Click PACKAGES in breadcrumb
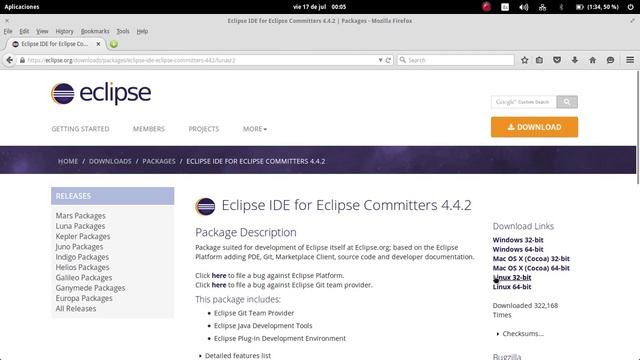Screen dimensions: 640x360 pos(159,161)
